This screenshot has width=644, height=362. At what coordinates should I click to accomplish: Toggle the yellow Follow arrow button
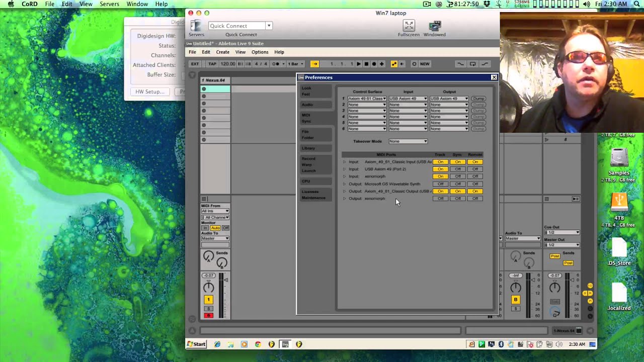point(314,64)
